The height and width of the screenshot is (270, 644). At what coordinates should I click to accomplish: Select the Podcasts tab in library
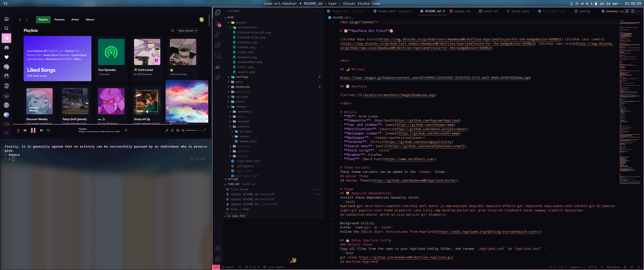[x=60, y=19]
